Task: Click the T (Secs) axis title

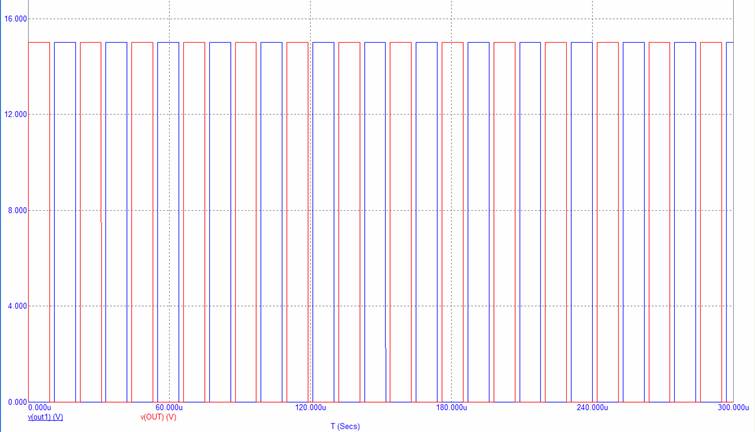Action: tap(345, 426)
